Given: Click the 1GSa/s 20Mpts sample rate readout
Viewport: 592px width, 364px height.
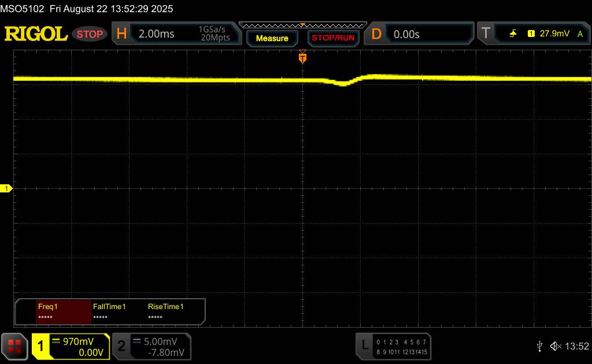Looking at the screenshot, I should [x=214, y=34].
